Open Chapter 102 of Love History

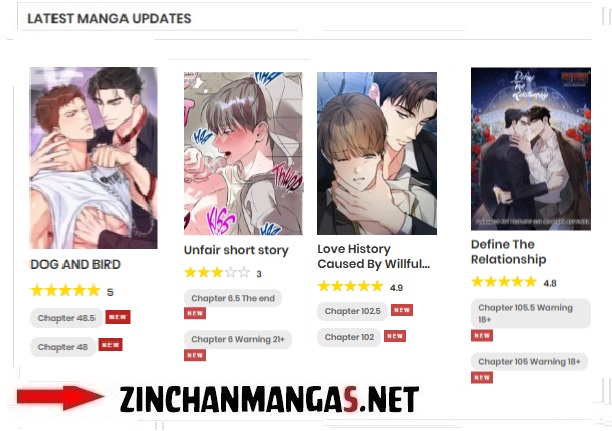pyautogui.click(x=349, y=337)
